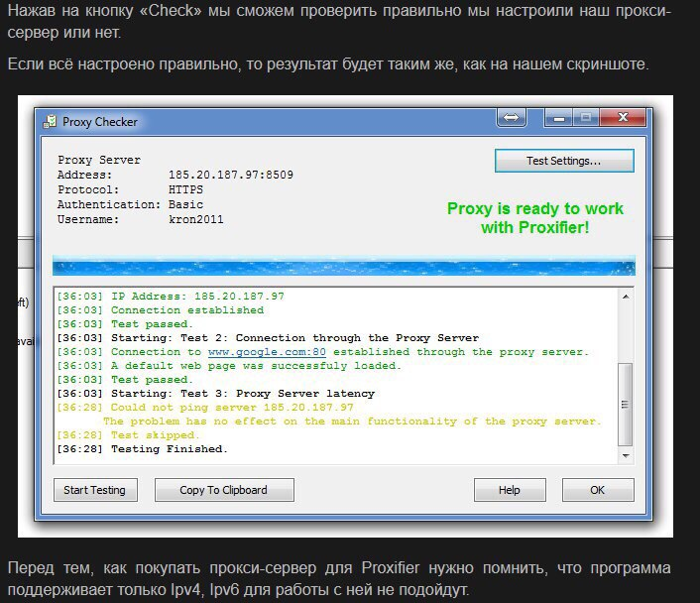Maximize the Proxy Checker window
This screenshot has width=700, height=603.
click(586, 118)
